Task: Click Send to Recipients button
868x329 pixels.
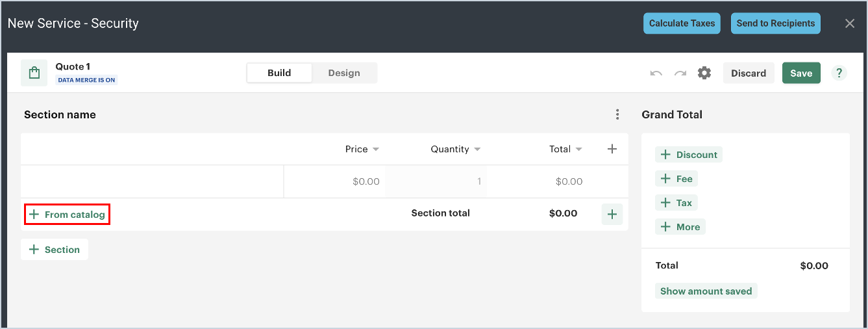Action: pyautogui.click(x=775, y=23)
